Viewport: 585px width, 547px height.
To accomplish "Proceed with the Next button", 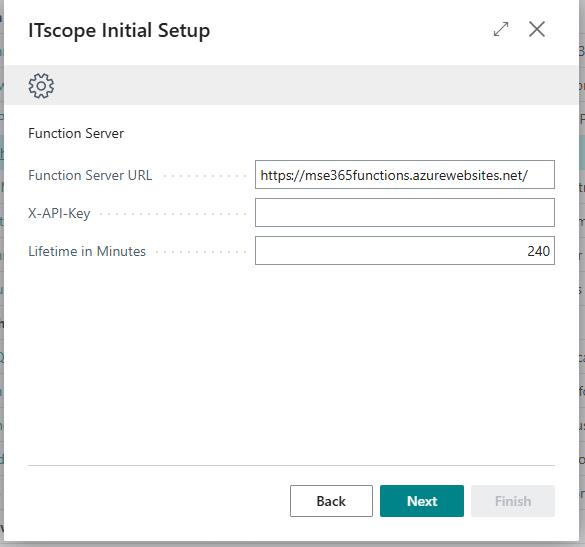I will 422,501.
